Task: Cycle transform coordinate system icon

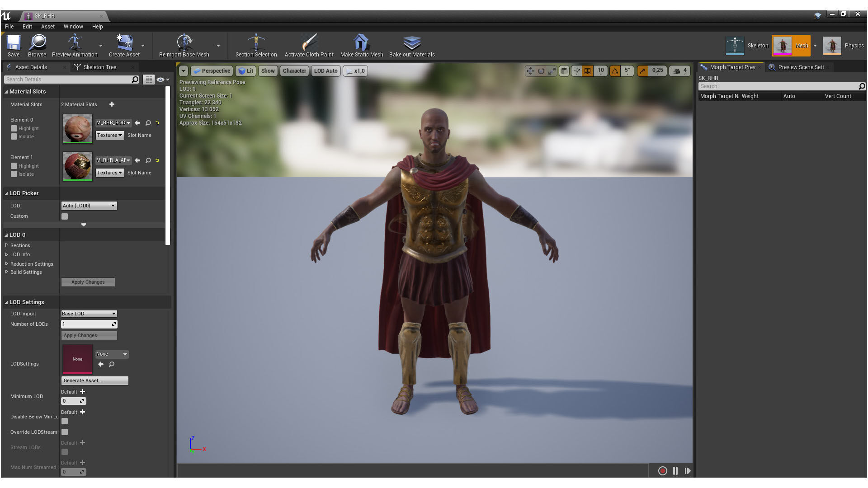Action: 564,71
